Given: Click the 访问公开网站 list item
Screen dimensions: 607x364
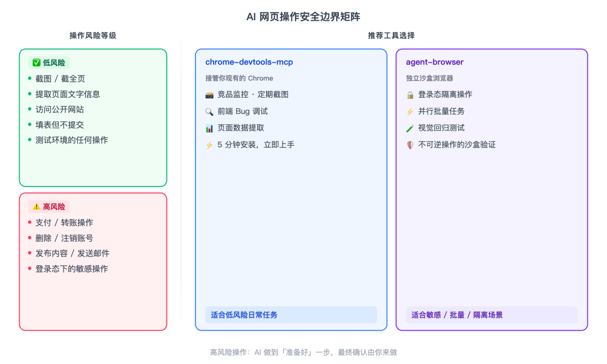Looking at the screenshot, I should [60, 110].
